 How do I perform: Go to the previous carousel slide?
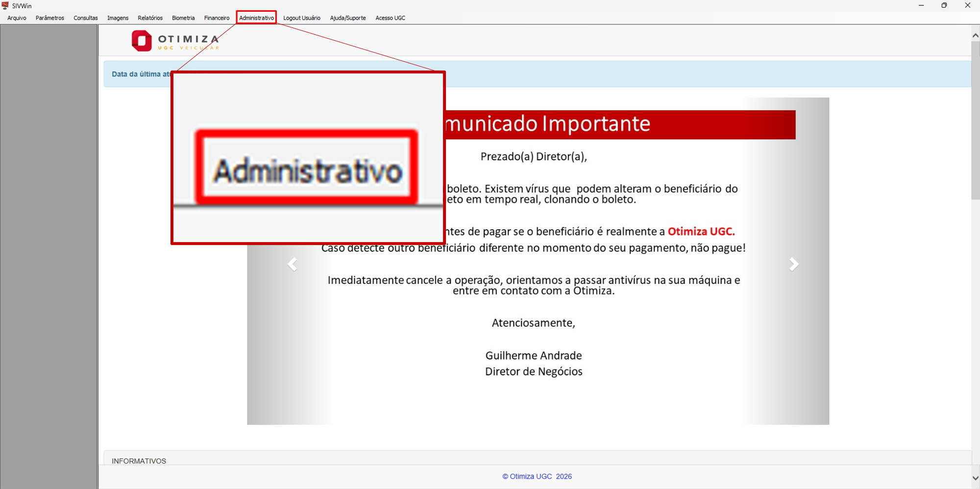point(292,264)
